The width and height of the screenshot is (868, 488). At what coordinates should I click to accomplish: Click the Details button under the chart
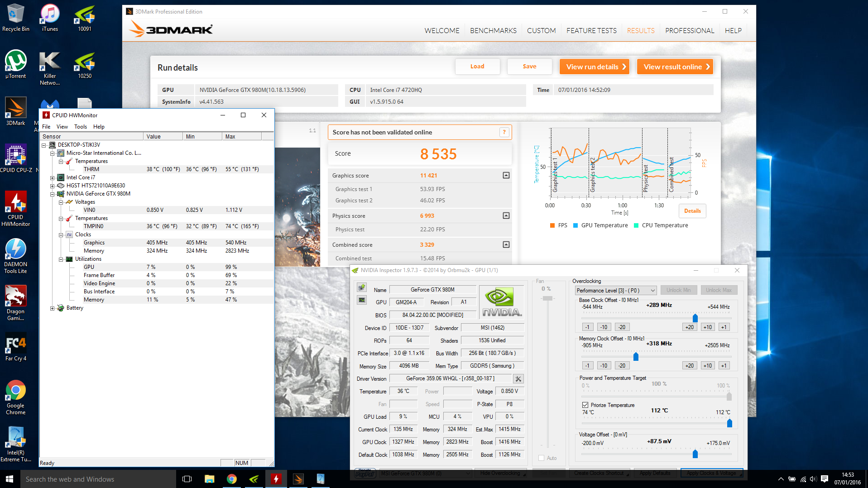click(692, 211)
